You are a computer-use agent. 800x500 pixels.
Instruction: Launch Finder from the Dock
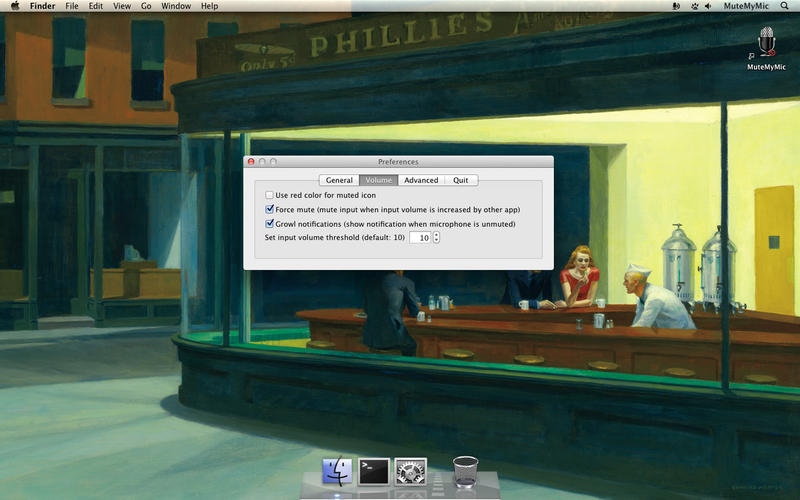click(x=337, y=471)
